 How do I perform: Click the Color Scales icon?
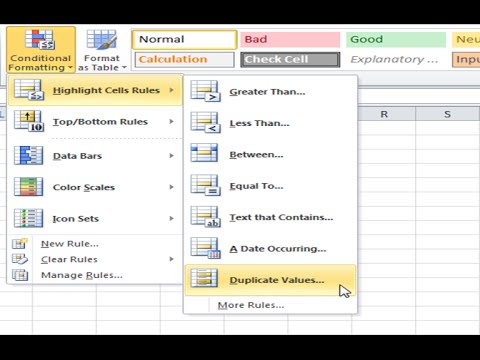coord(28,187)
